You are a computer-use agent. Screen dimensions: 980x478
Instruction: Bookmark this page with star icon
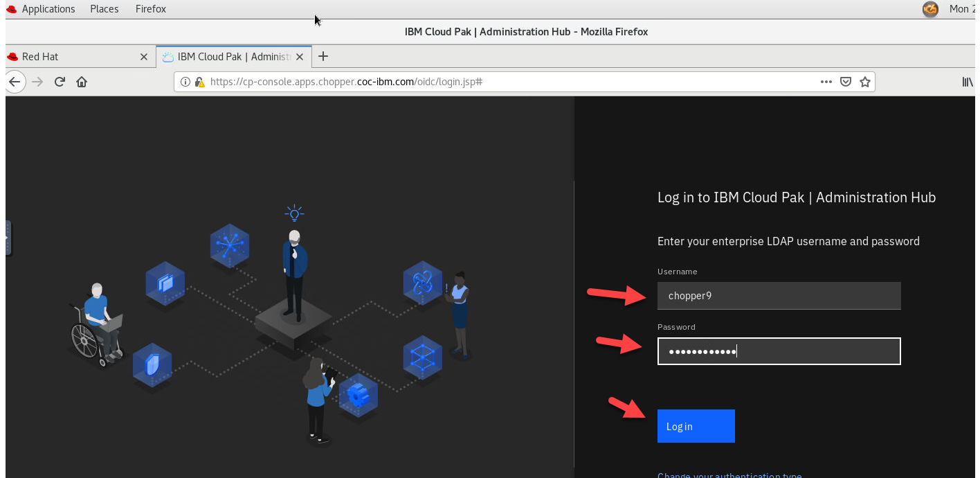tap(864, 82)
